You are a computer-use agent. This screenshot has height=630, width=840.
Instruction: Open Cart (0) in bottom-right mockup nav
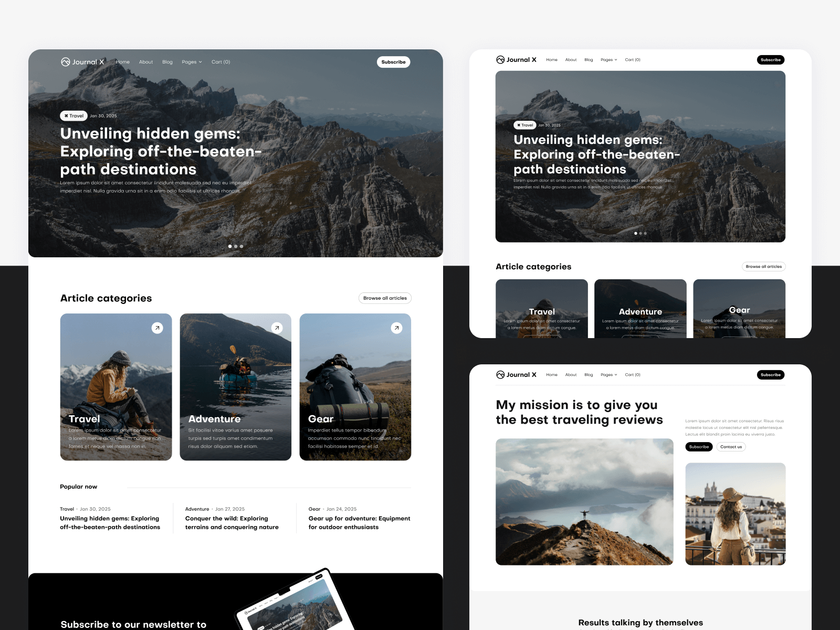pyautogui.click(x=633, y=375)
